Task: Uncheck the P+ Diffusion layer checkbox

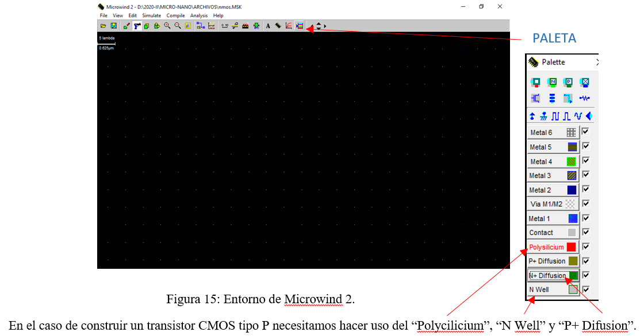Action: click(586, 261)
